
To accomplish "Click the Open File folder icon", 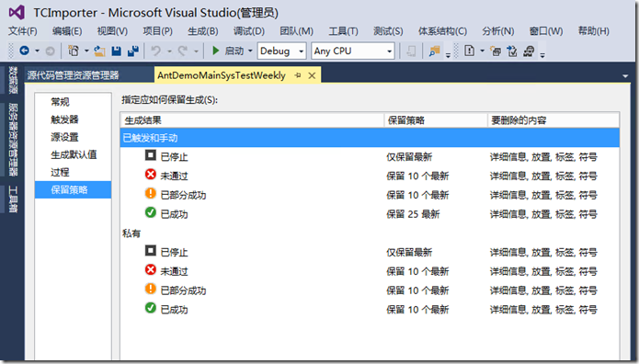I will pyautogui.click(x=99, y=51).
